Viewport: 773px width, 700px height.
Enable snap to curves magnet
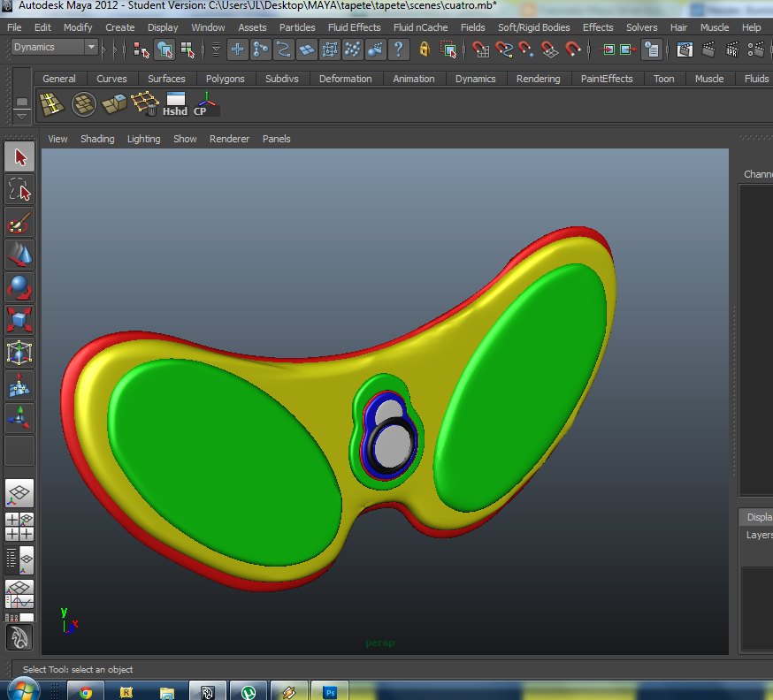click(x=503, y=49)
